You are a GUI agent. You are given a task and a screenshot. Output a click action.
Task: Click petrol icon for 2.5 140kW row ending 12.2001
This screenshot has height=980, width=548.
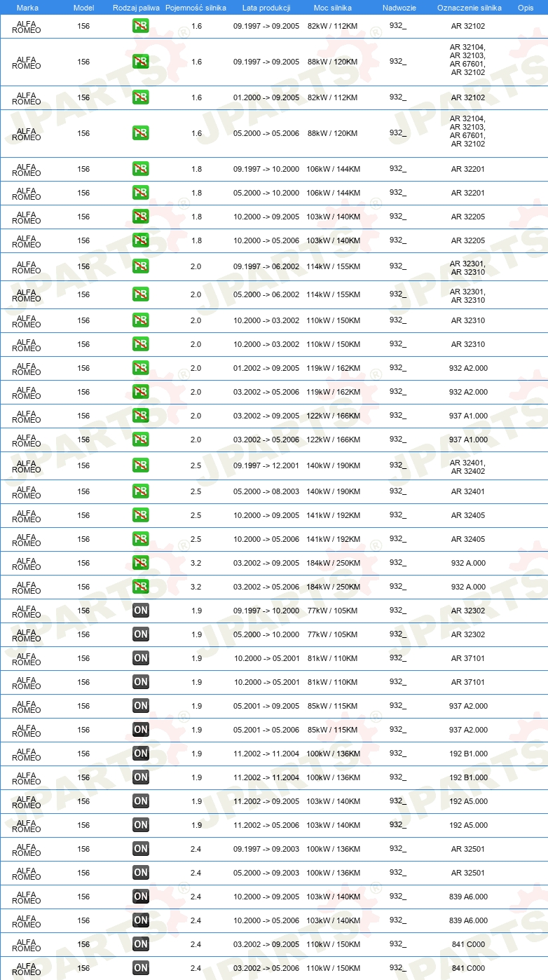point(140,465)
